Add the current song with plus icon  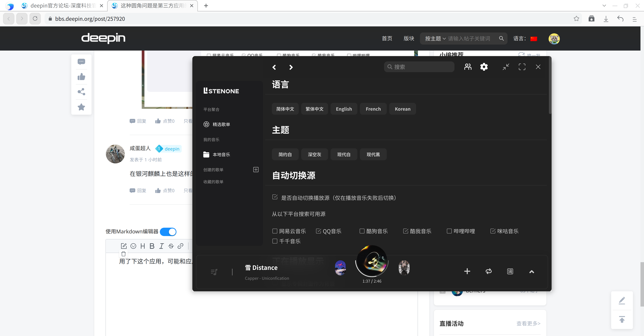click(x=467, y=271)
